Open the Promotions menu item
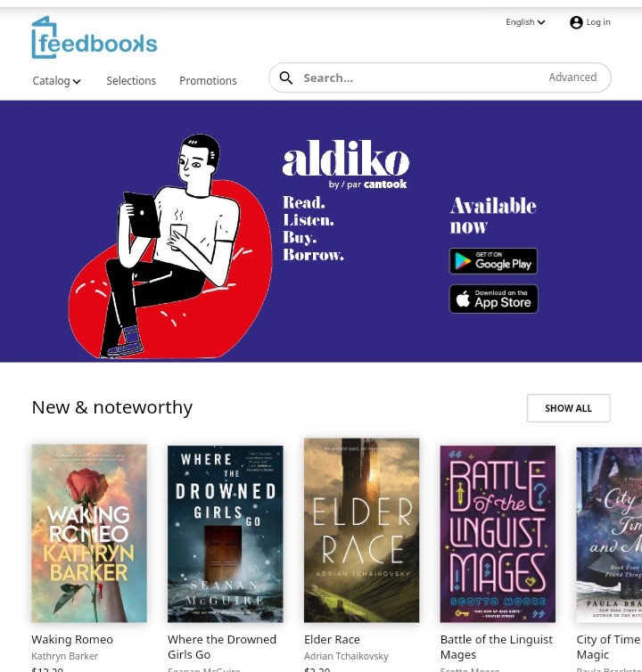 click(208, 80)
